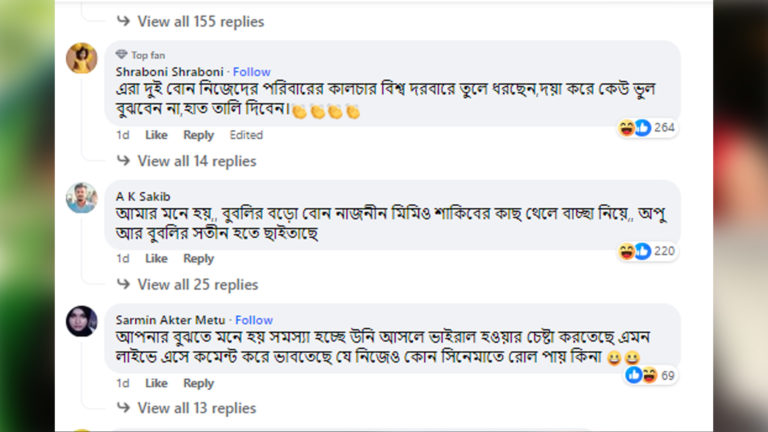Viewport: 768px width, 432px height.
Task: View reaction icons showing 220 reactions
Action: click(647, 251)
